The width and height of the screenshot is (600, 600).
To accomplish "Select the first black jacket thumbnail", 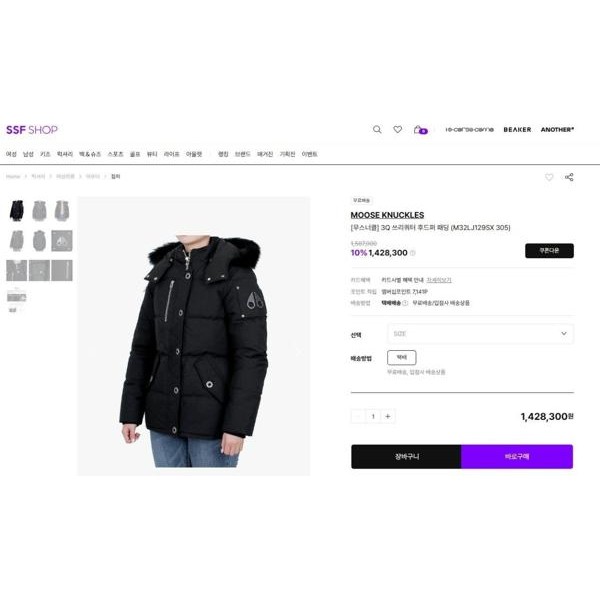I will point(16,210).
